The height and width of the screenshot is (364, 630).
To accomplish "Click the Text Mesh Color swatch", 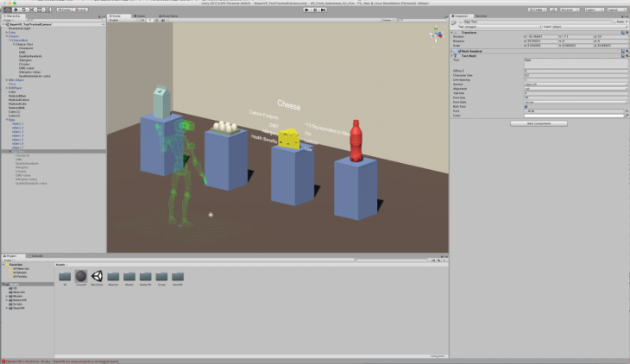I will click(570, 116).
